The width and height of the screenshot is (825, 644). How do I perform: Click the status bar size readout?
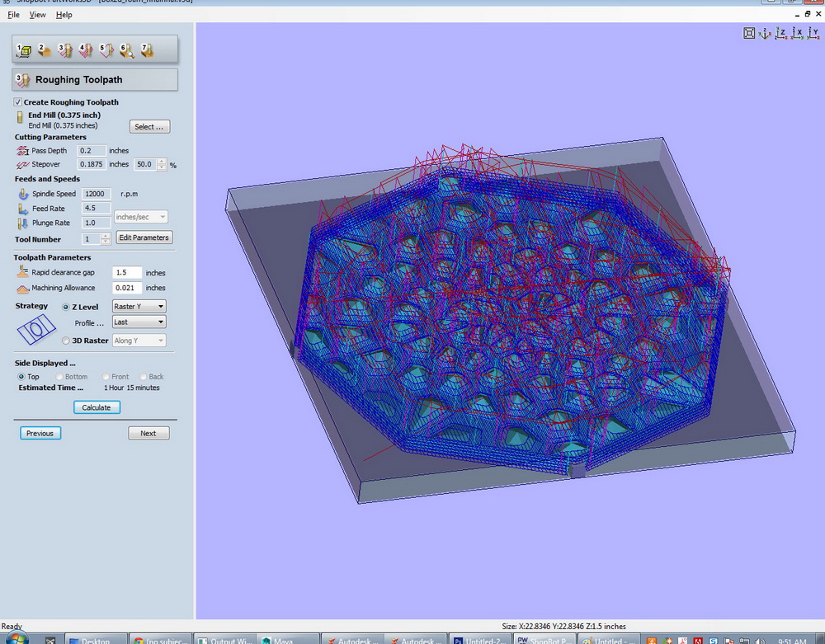click(563, 626)
